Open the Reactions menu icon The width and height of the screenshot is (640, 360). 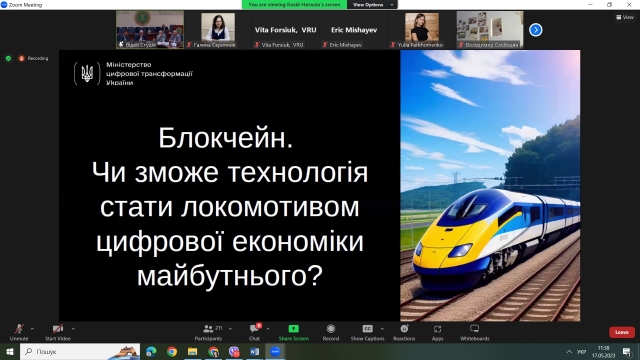click(404, 329)
